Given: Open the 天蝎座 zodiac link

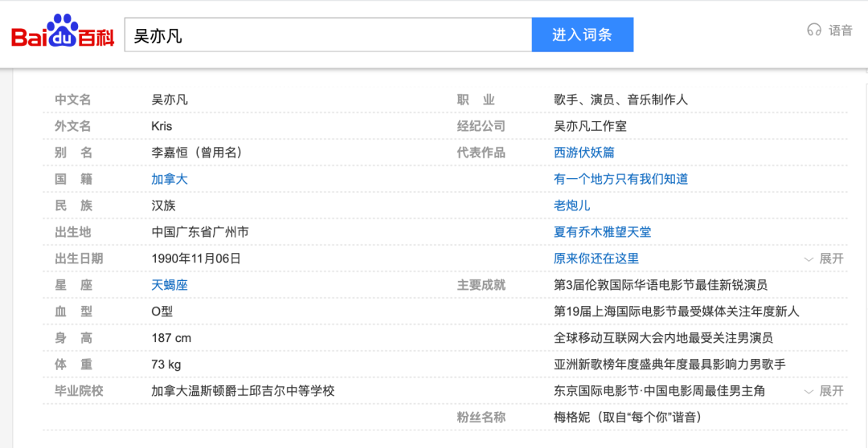Looking at the screenshot, I should click(x=170, y=285).
